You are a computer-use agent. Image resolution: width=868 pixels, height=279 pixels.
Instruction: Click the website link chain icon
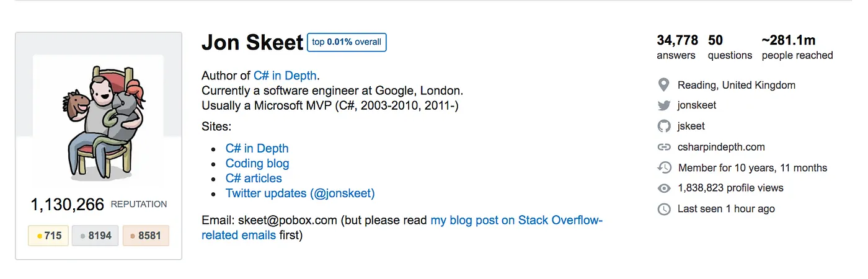pyautogui.click(x=664, y=148)
